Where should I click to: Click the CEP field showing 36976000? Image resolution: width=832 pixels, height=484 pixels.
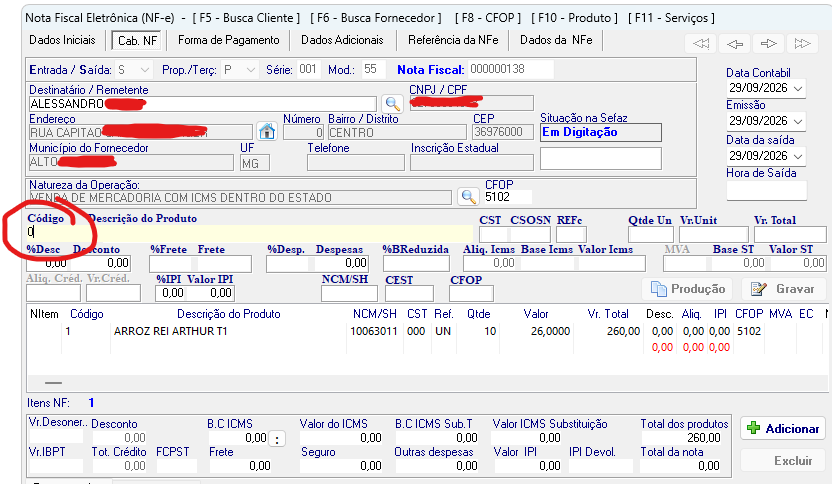(503, 132)
